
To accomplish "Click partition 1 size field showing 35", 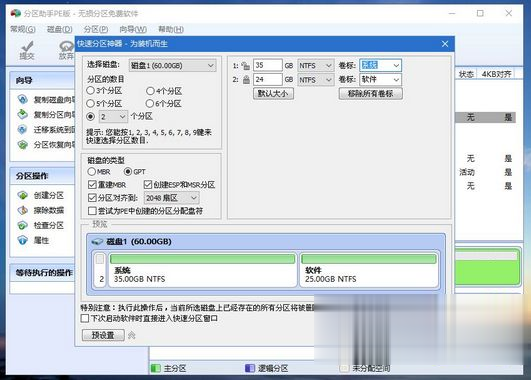I will (x=268, y=65).
